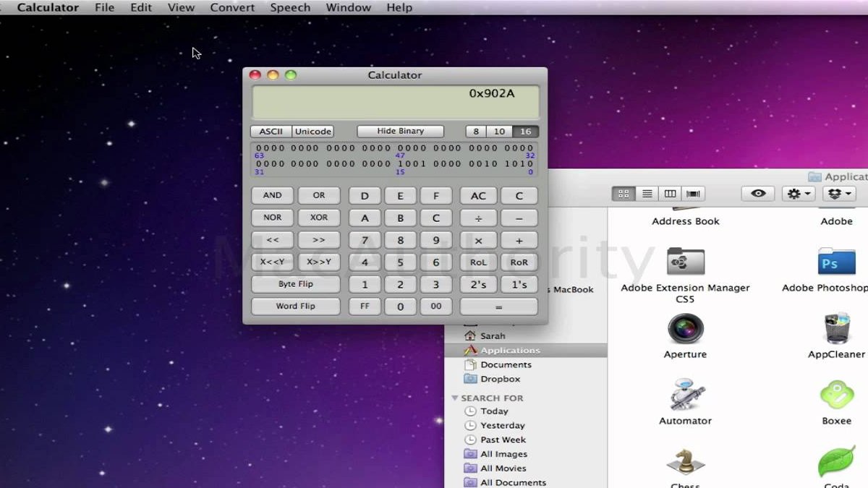The image size is (868, 488).
Task: Toggle Unicode display mode
Action: [x=313, y=132]
